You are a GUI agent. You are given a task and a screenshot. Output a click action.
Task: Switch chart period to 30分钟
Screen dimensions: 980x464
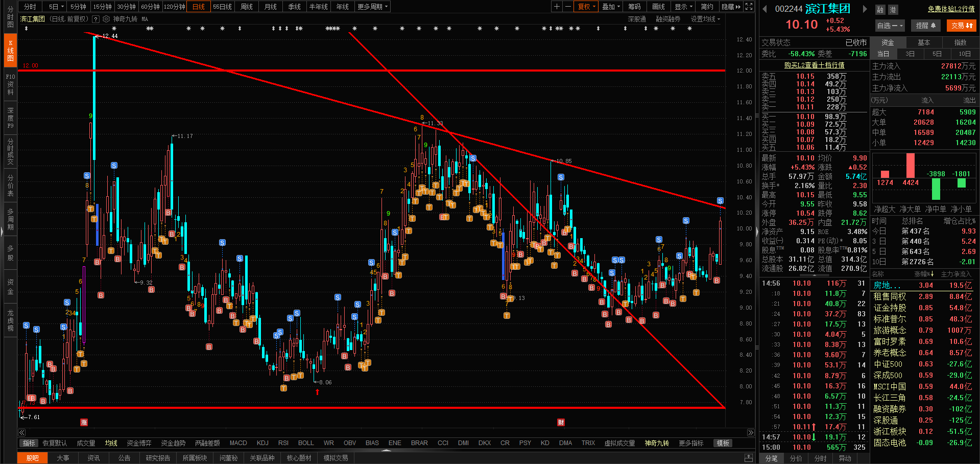(126, 7)
